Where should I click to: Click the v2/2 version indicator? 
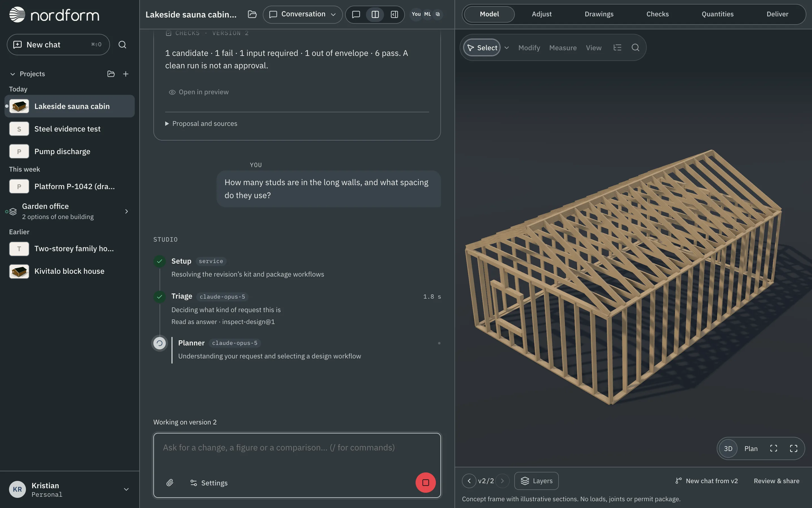(x=486, y=481)
